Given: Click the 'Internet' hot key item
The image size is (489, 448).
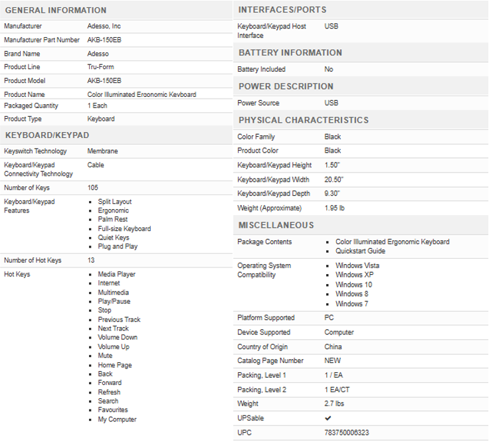Looking at the screenshot, I should tap(109, 283).
